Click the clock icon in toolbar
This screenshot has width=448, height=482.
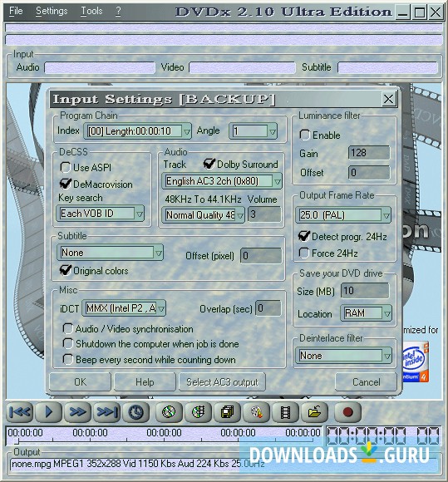(136, 412)
